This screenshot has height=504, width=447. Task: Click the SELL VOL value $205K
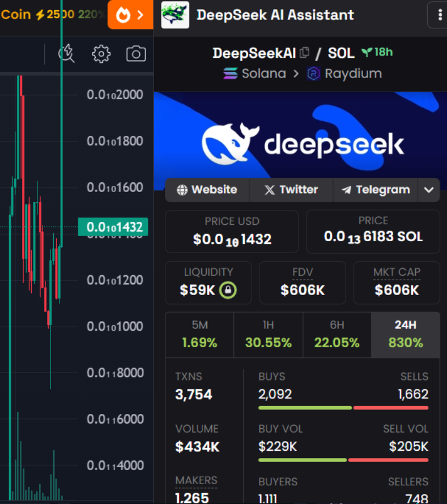pos(408,446)
